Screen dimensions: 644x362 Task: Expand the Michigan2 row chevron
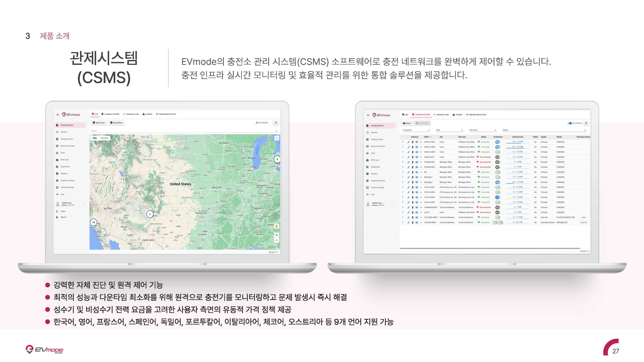(x=403, y=182)
